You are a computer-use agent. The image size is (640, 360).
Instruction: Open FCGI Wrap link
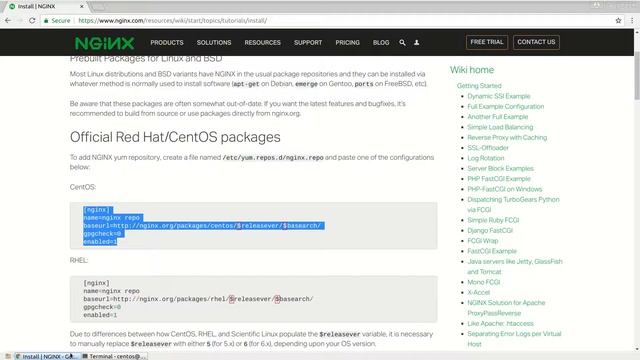[482, 241]
